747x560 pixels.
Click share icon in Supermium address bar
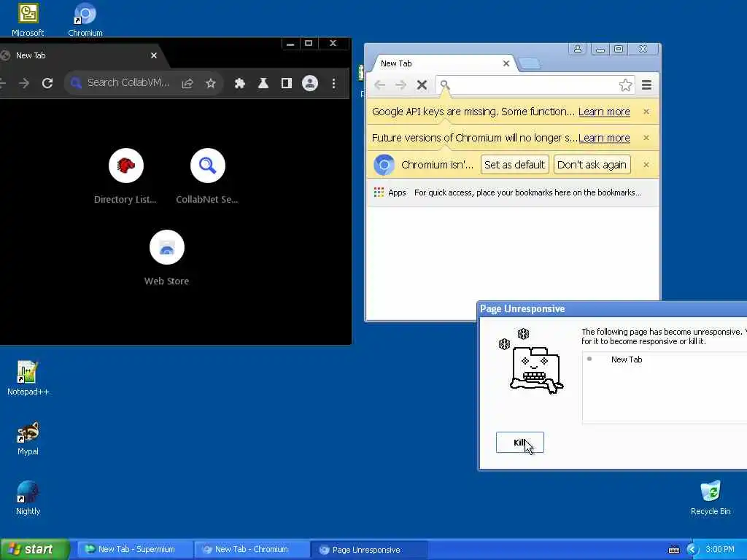pyautogui.click(x=187, y=83)
